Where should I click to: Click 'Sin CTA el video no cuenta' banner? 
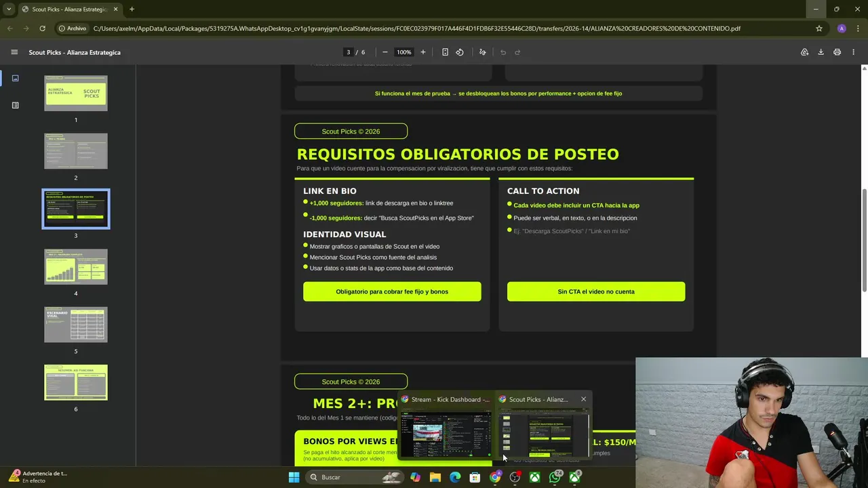pyautogui.click(x=596, y=291)
